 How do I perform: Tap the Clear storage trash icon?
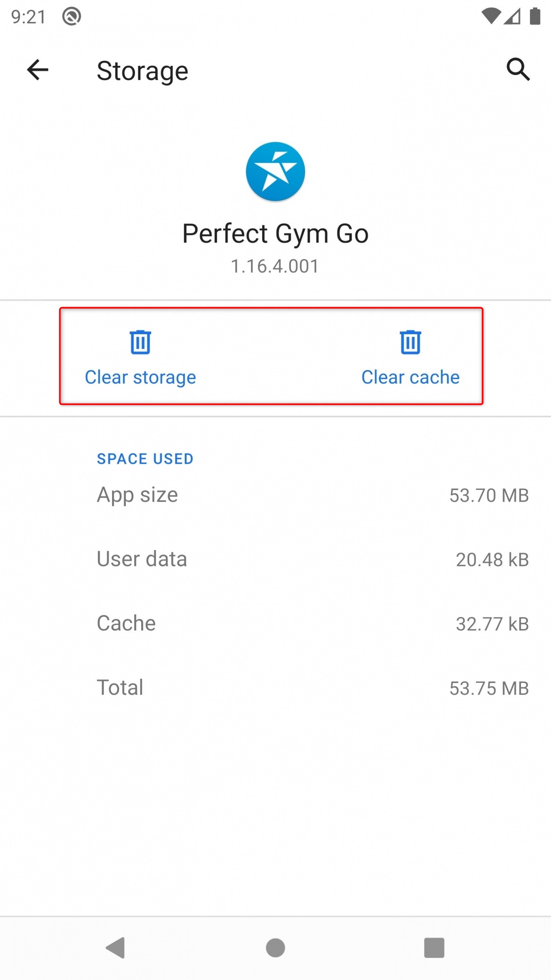[x=140, y=342]
